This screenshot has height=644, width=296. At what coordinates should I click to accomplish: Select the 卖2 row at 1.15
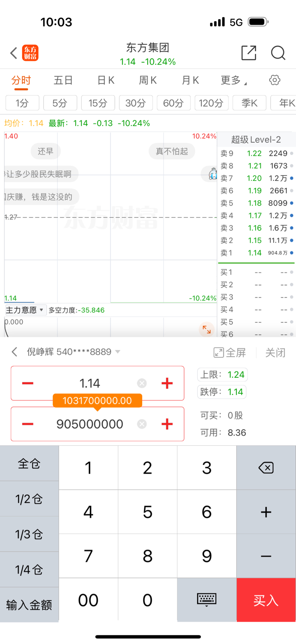pos(257,240)
